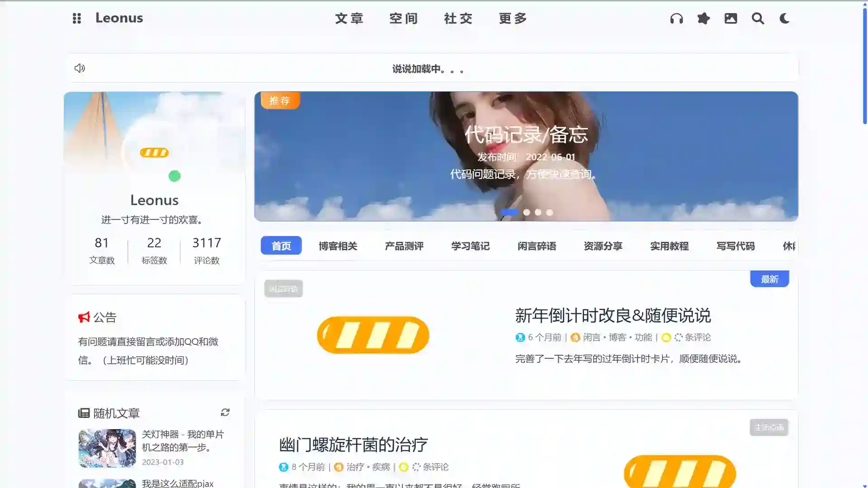Expand the 更多 navigation menu
This screenshot has width=868, height=488.
(513, 19)
